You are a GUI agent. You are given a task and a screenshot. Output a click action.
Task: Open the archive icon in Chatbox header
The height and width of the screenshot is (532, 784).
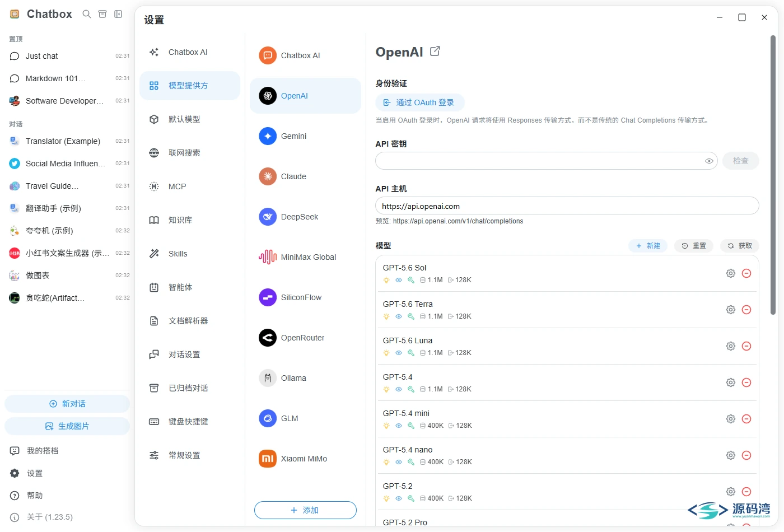click(x=102, y=14)
